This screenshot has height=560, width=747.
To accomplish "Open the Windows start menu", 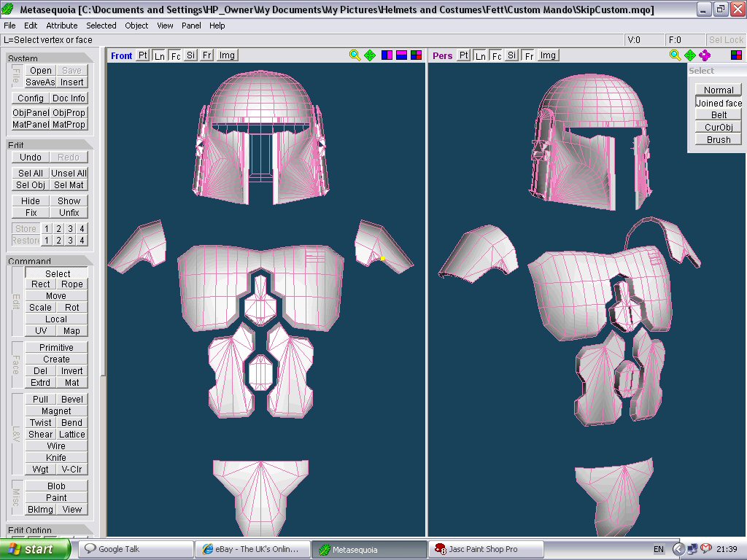I will pos(35,549).
